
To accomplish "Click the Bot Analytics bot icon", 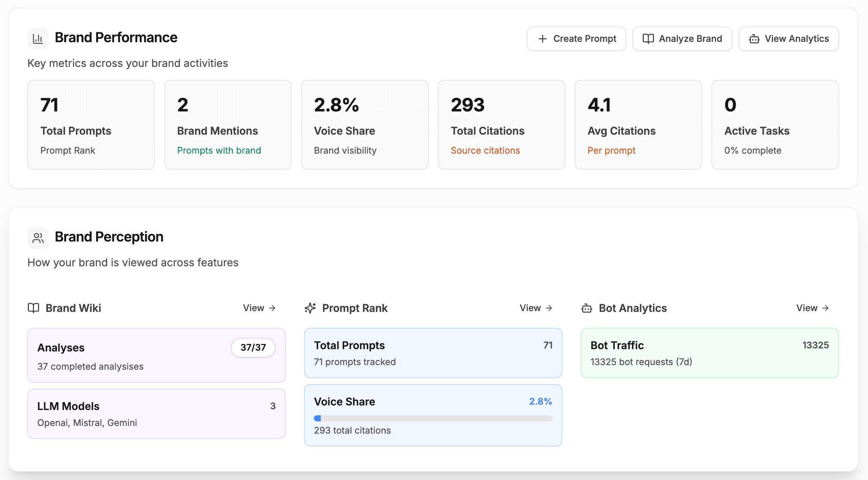I will click(586, 308).
